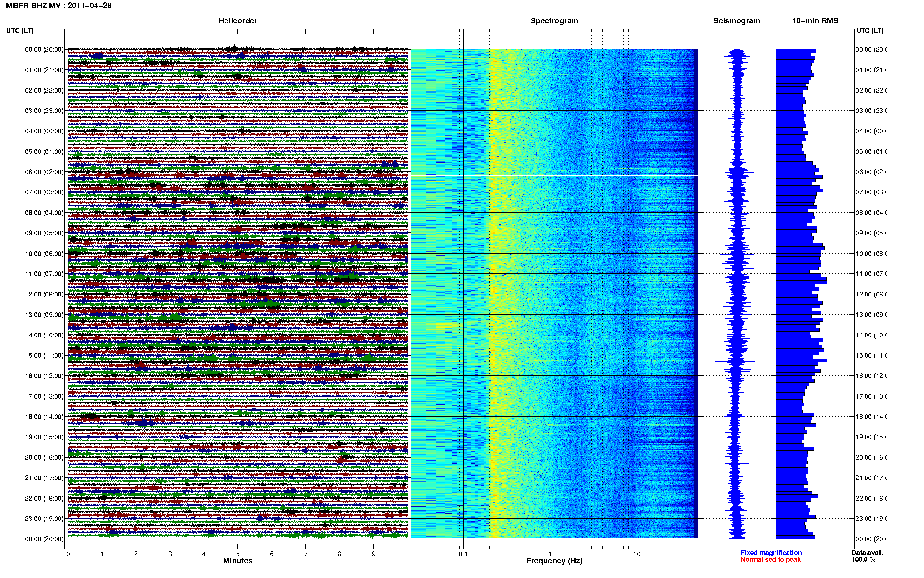Click the '10-min RMS' panel heading
This screenshot has width=924, height=578.
pyautogui.click(x=815, y=21)
